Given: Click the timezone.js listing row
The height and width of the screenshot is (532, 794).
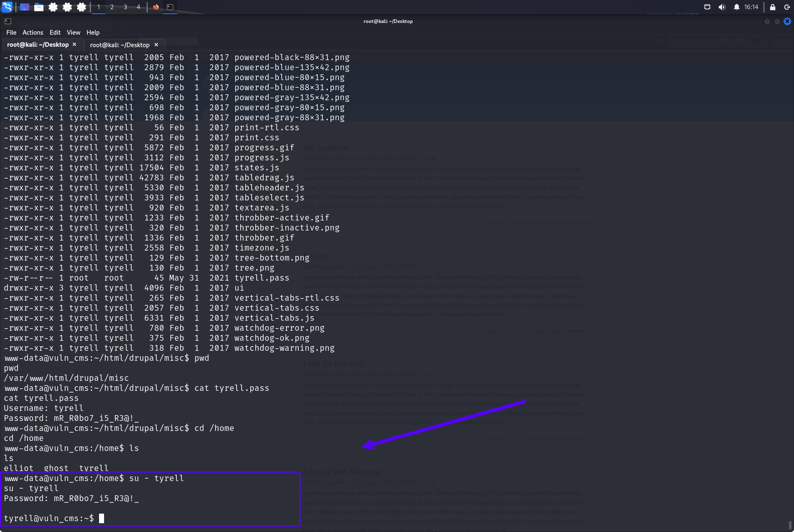Looking at the screenshot, I should (146, 248).
